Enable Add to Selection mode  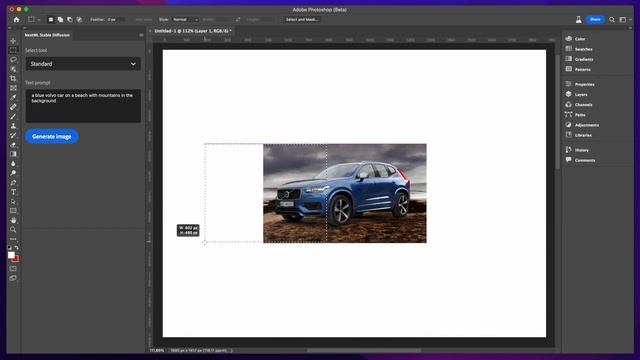[x=60, y=19]
